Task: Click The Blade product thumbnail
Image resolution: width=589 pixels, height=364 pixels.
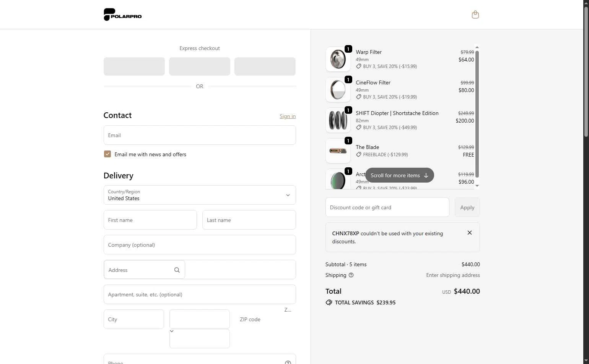Action: point(338,151)
